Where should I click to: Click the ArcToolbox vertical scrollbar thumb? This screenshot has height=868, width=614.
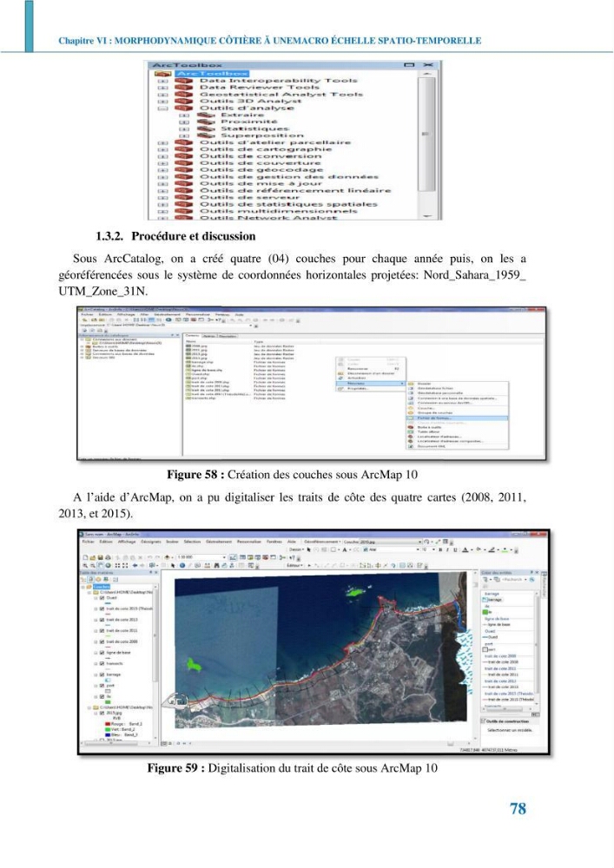pos(426,134)
